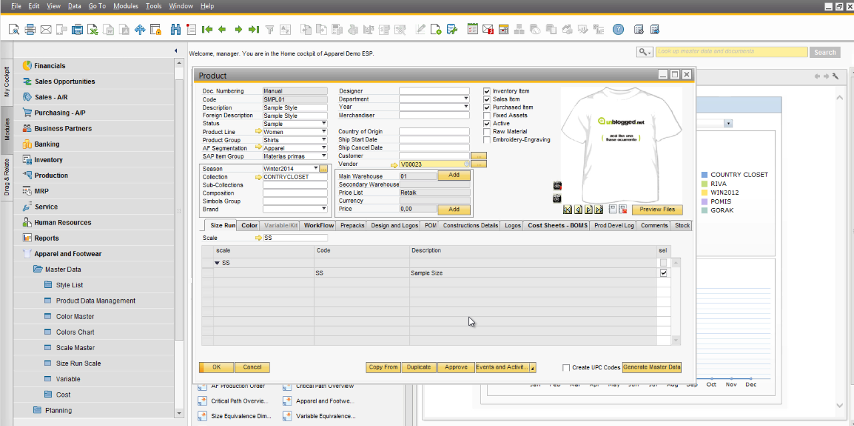Click the Generate Master Data button
This screenshot has width=854, height=426.
click(651, 367)
